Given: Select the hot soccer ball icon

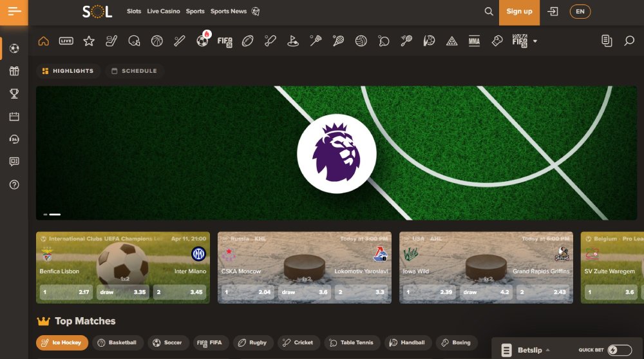Looking at the screenshot, I should point(203,40).
